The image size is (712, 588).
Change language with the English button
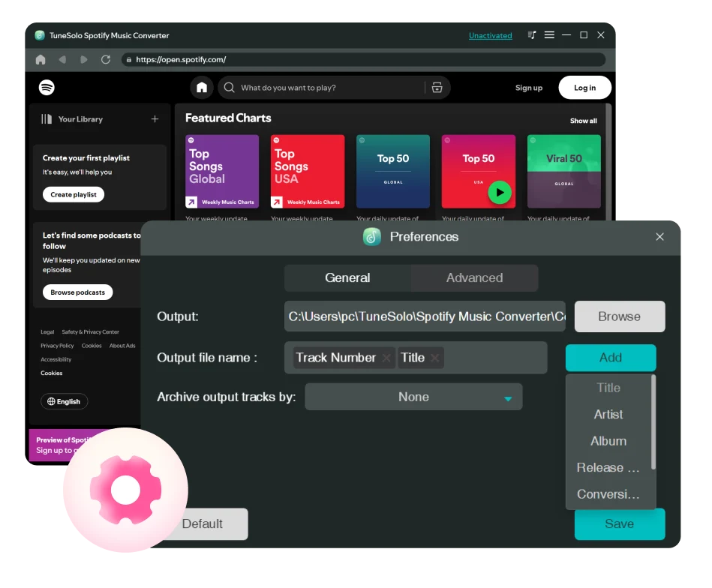[64, 401]
